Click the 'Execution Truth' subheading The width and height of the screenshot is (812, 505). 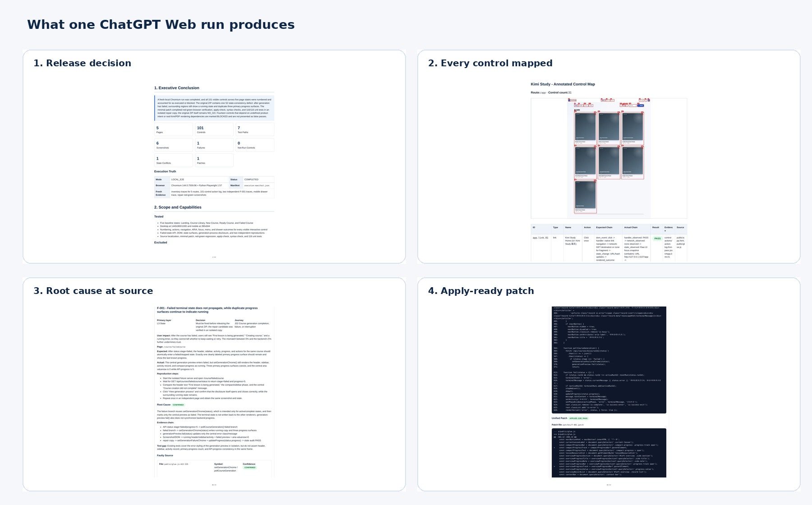[x=165, y=171]
